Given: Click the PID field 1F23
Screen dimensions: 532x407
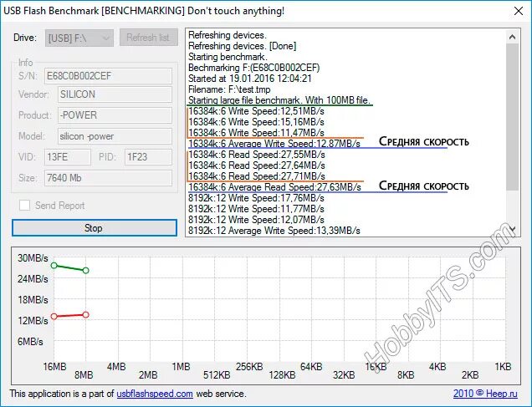Looking at the screenshot, I should (x=148, y=157).
